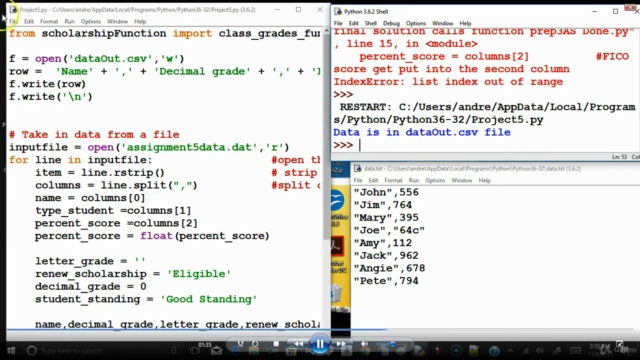640x360 pixels.
Task: Open the Windows Start menu
Action: point(11,351)
